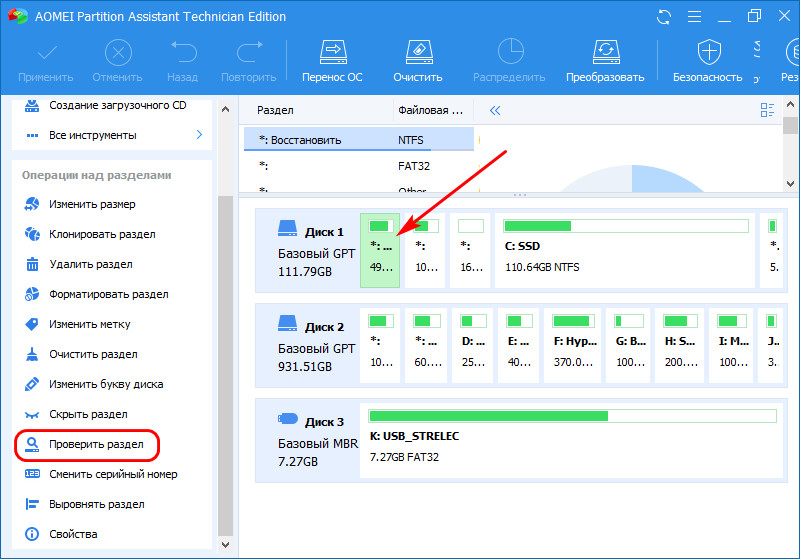Open the Безопасность shield tool
This screenshot has width=800, height=559.
click(x=708, y=62)
